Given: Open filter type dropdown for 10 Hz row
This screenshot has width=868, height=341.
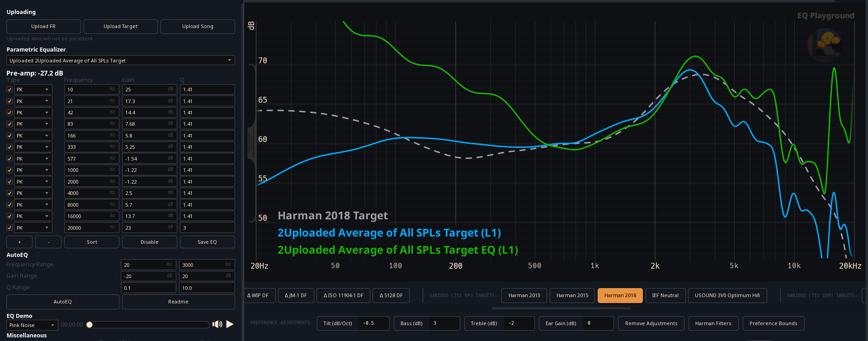Looking at the screenshot, I should pyautogui.click(x=33, y=90).
